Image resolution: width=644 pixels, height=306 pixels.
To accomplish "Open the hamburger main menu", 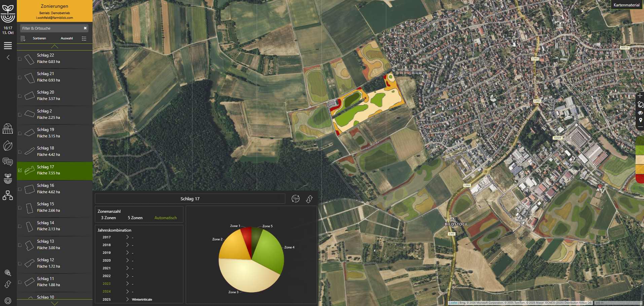I will click(8, 45).
